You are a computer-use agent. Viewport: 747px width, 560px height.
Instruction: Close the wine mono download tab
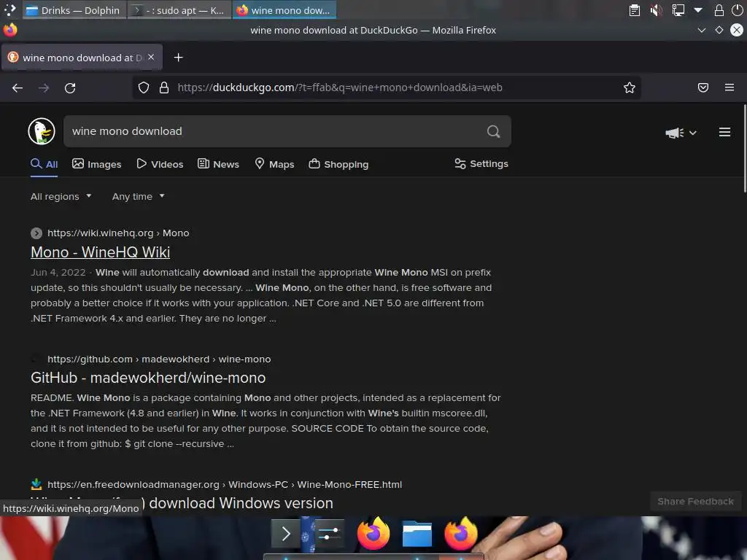pos(151,57)
